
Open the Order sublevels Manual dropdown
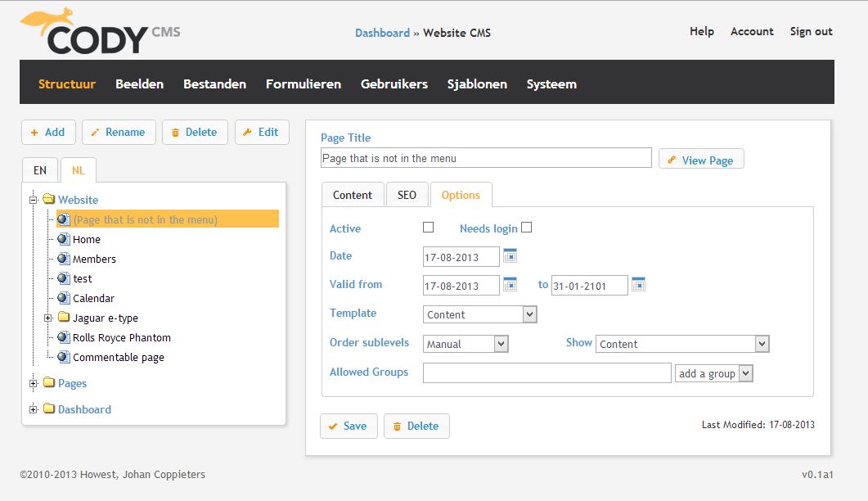[x=465, y=344]
